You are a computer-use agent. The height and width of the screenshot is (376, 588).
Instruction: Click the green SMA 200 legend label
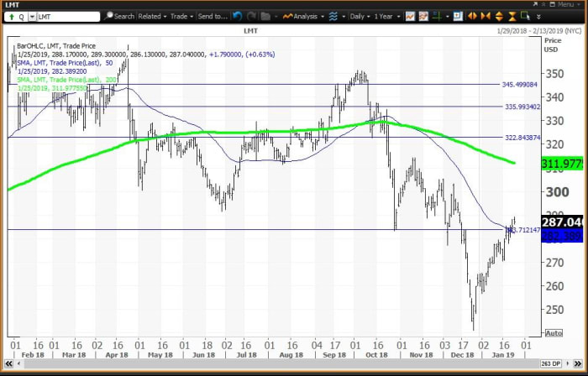(65, 80)
